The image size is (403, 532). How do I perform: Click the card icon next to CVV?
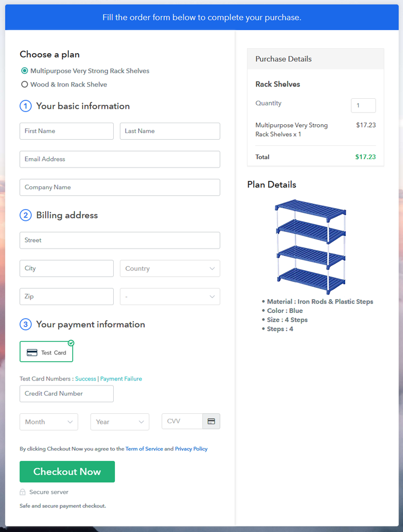tap(211, 421)
